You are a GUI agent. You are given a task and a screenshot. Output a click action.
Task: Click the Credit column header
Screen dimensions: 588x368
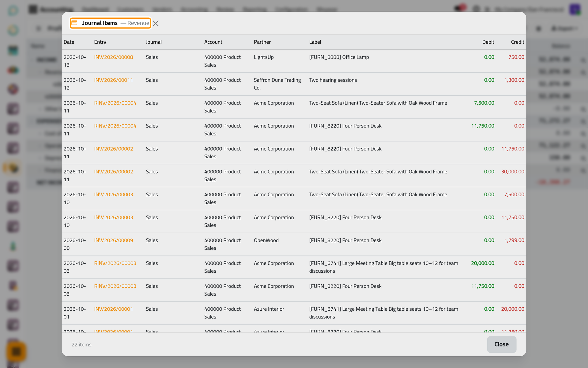click(518, 42)
